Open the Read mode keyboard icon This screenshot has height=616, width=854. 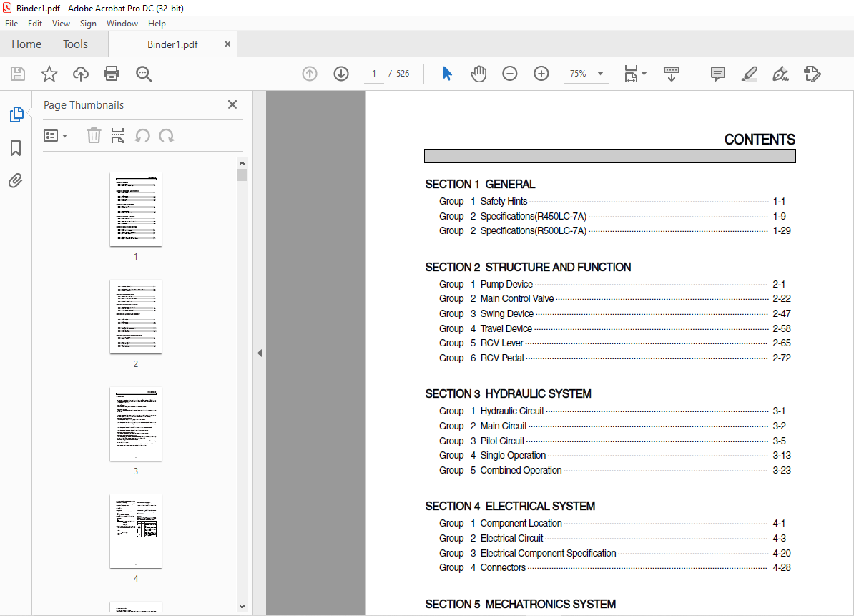click(x=672, y=74)
